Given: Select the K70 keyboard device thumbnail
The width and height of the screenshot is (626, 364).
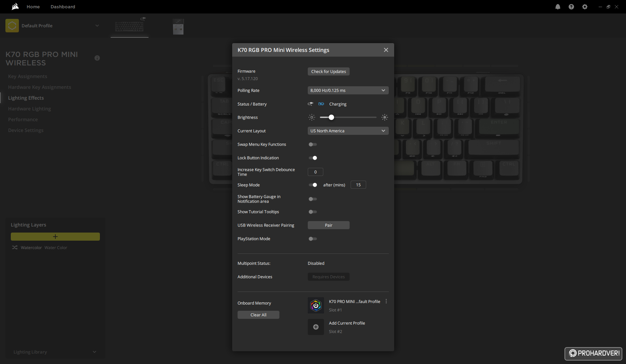Looking at the screenshot, I should click(130, 26).
